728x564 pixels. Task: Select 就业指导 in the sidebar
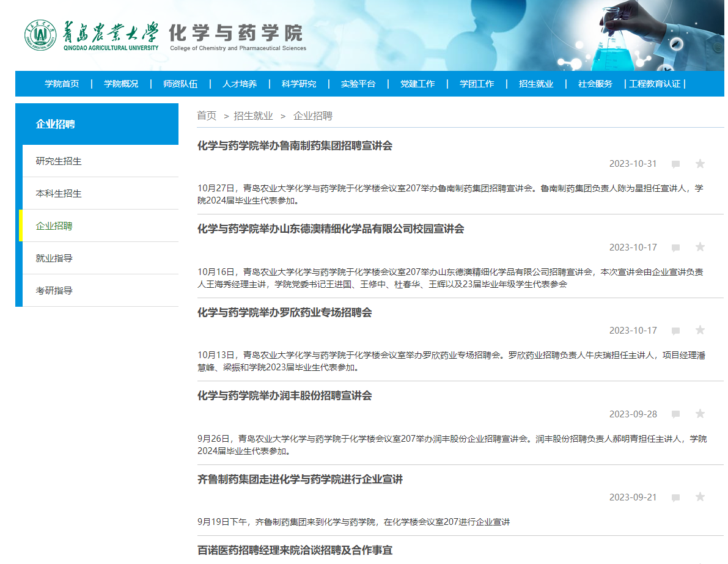click(x=54, y=258)
